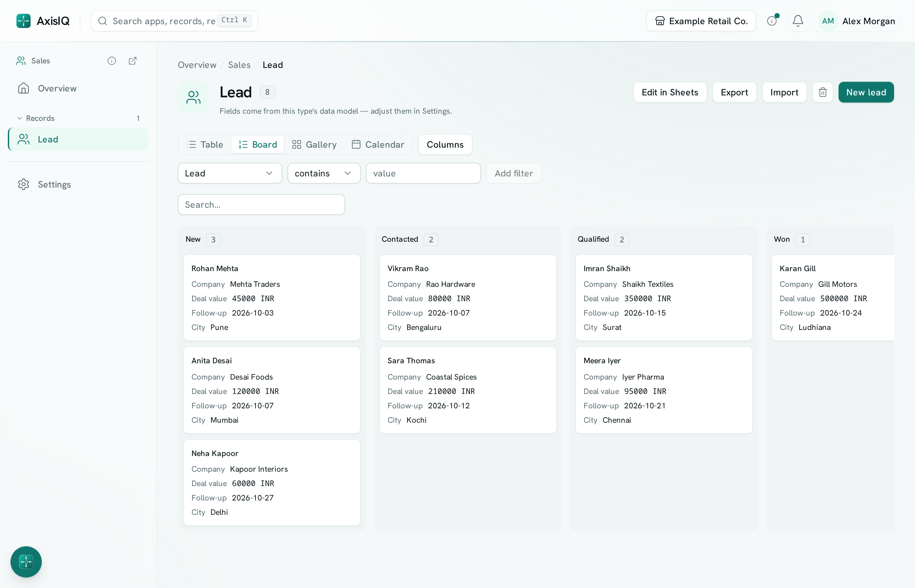
Task: Open the Neha Kapoor lead card
Action: pyautogui.click(x=272, y=482)
